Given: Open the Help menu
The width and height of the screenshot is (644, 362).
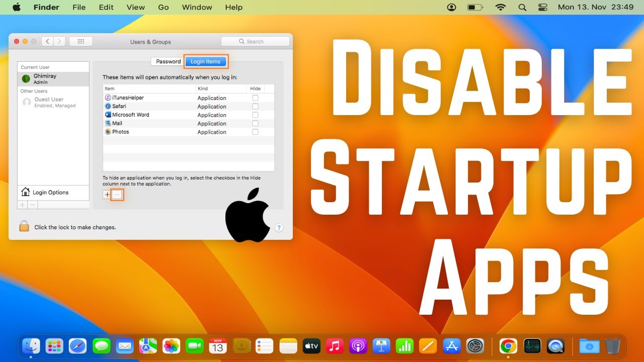Looking at the screenshot, I should tap(234, 7).
